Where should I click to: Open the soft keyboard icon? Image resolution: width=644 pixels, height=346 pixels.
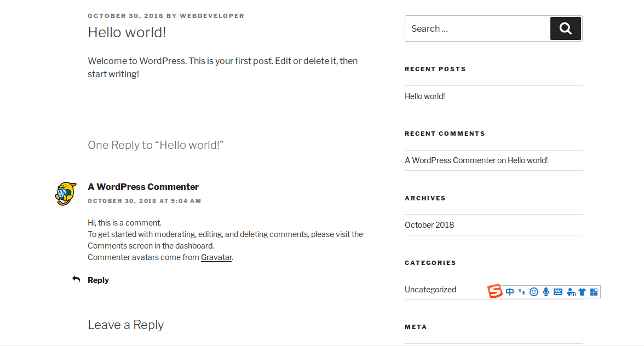pos(557,292)
